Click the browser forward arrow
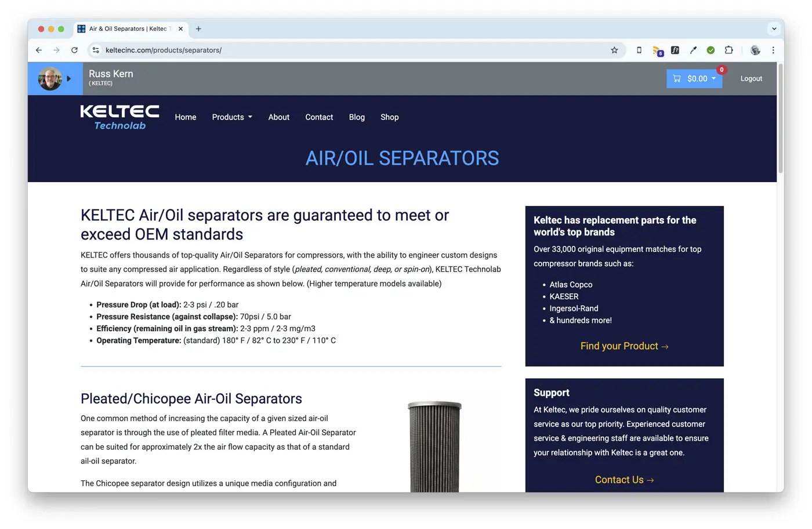Viewport: 812px width, 529px height. (x=56, y=50)
